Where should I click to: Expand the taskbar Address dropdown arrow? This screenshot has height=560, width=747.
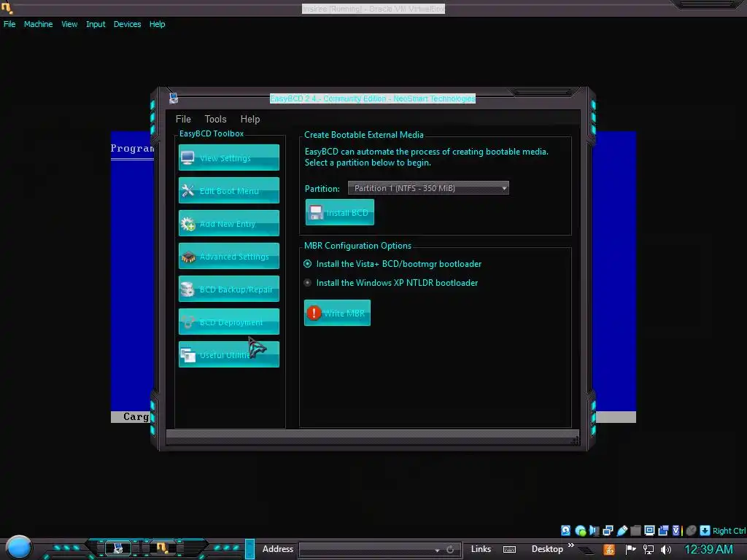[438, 550]
